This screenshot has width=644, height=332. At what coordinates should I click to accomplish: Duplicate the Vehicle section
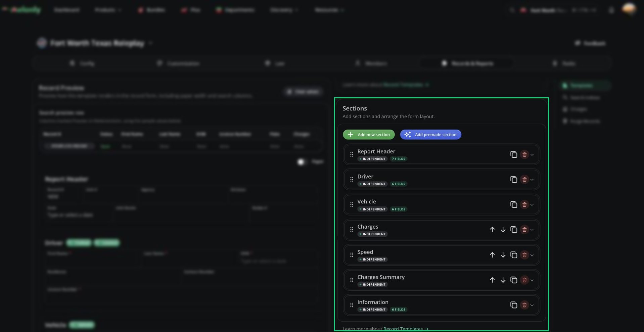(513, 204)
